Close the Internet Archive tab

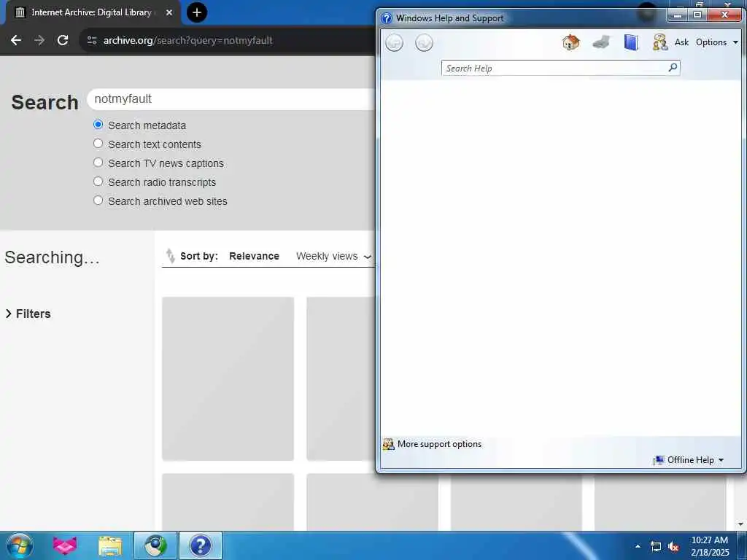pyautogui.click(x=169, y=12)
